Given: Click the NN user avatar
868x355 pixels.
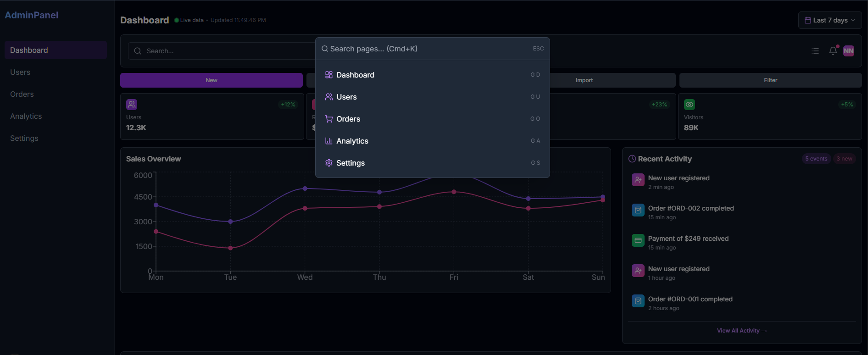Looking at the screenshot, I should pyautogui.click(x=849, y=51).
